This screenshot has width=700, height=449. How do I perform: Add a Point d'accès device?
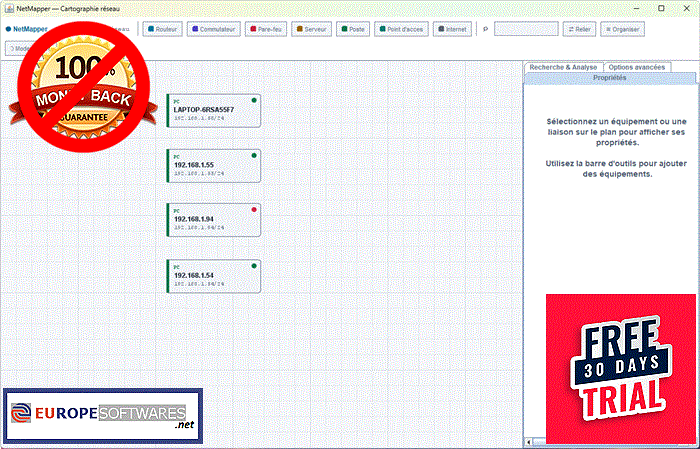click(401, 29)
